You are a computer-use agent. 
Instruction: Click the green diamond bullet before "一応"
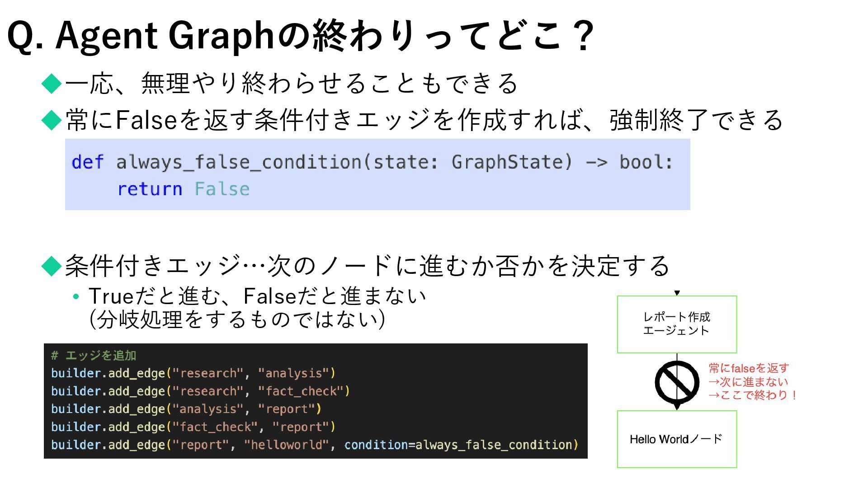point(51,84)
